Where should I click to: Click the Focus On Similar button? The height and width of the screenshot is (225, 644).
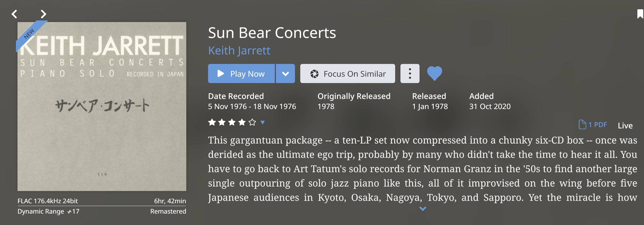point(347,73)
